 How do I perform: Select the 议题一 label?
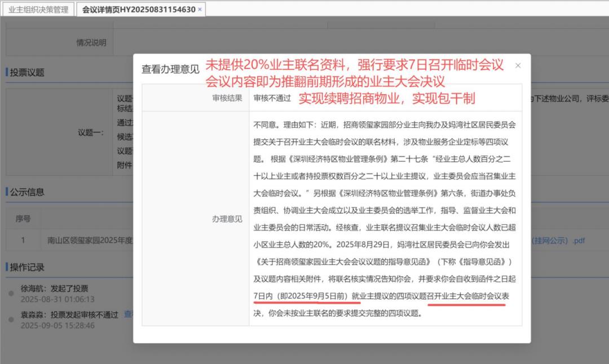91,133
